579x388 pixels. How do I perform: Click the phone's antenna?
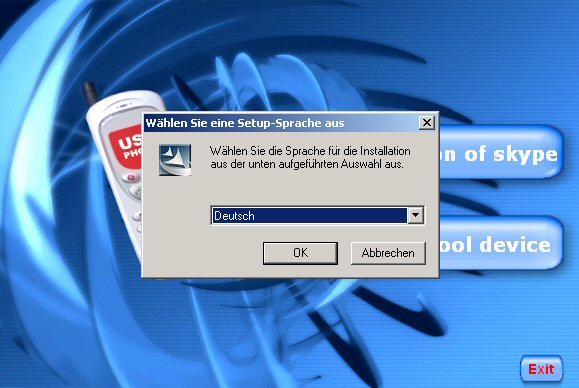coord(90,93)
